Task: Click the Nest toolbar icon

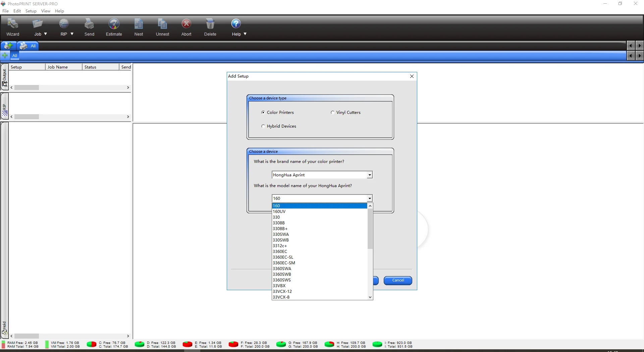Action: coord(139,24)
